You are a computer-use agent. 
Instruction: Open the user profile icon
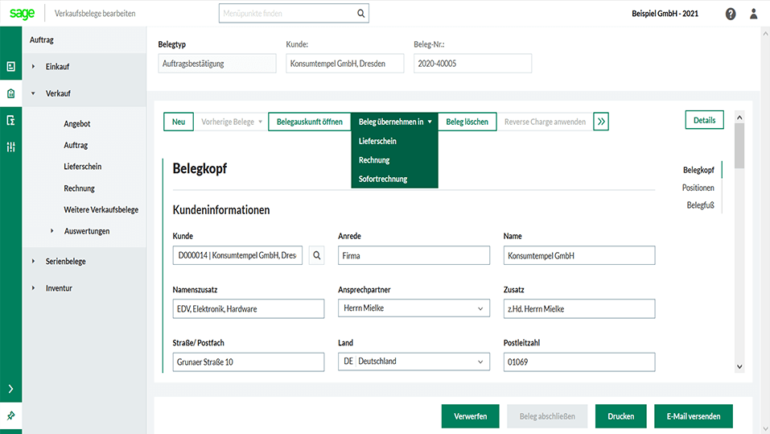[753, 14]
